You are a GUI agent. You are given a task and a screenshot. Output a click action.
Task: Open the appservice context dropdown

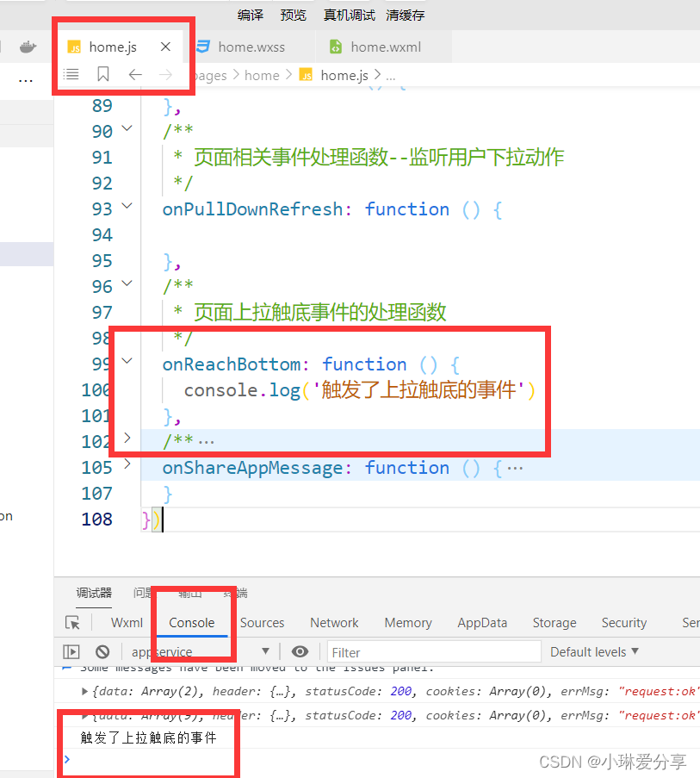point(201,651)
